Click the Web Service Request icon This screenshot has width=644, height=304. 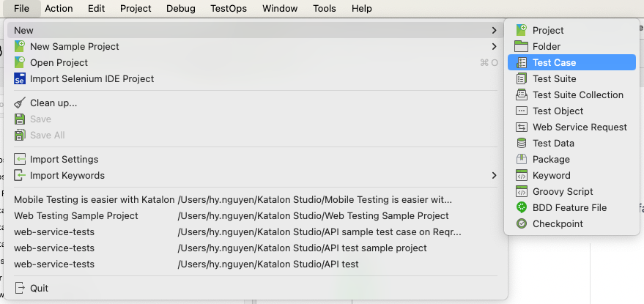522,127
